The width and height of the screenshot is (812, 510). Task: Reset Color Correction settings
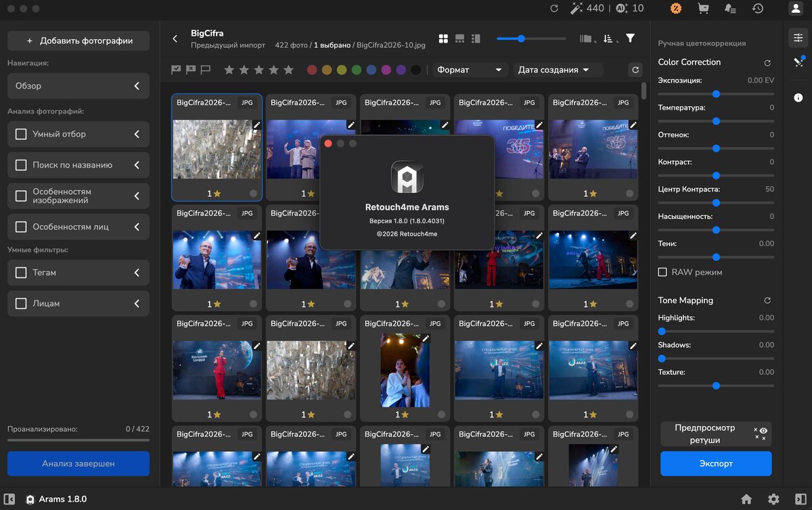(x=767, y=63)
